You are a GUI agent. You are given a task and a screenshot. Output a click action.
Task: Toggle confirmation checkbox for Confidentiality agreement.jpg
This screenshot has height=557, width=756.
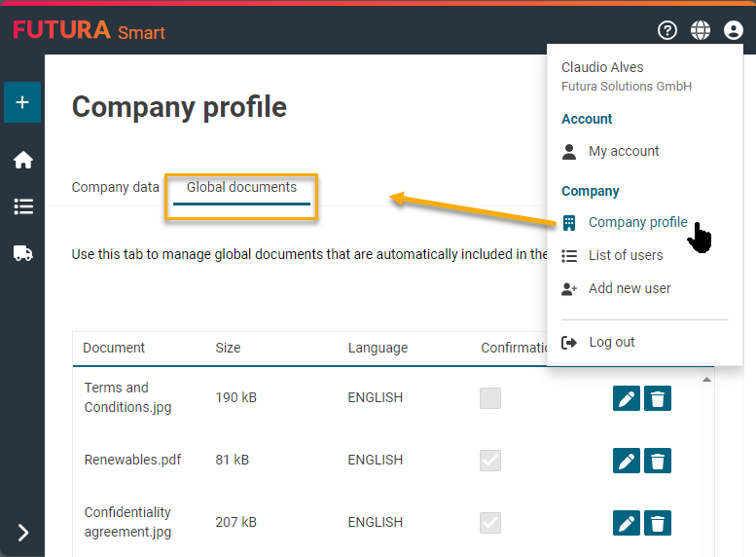coord(490,522)
